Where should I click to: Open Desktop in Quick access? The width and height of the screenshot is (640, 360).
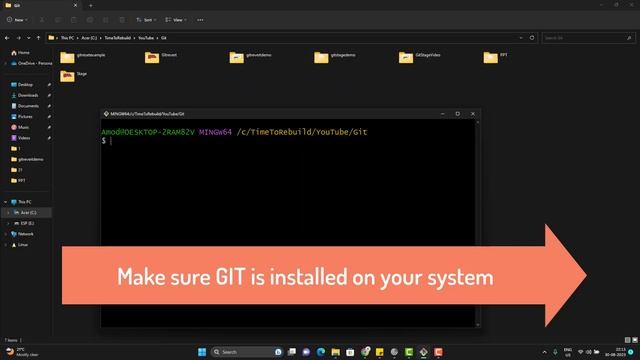22,84
